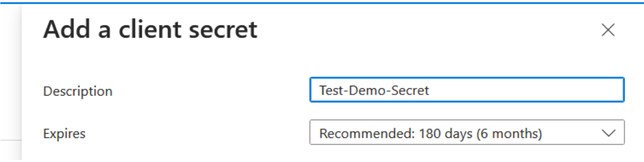Click the '180 days' value in Expires
644x162 pixels.
coord(446,133)
